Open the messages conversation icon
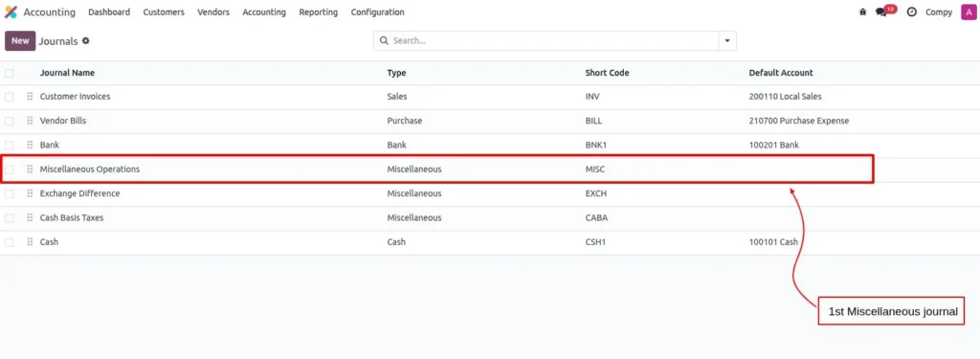The width and height of the screenshot is (980, 359). (881, 11)
